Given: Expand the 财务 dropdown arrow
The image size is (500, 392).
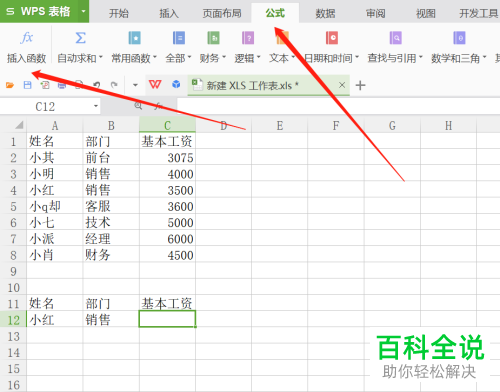Looking at the screenshot, I should 224,57.
